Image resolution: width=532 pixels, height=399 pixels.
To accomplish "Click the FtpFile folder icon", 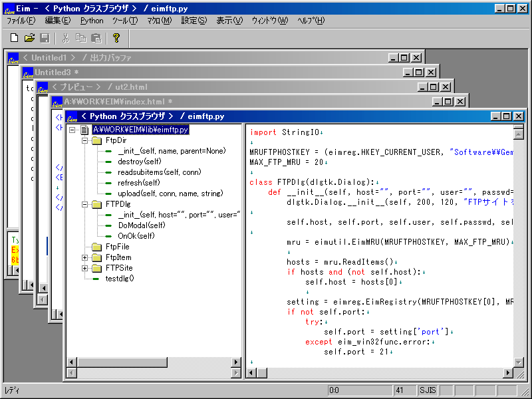I will [97, 247].
